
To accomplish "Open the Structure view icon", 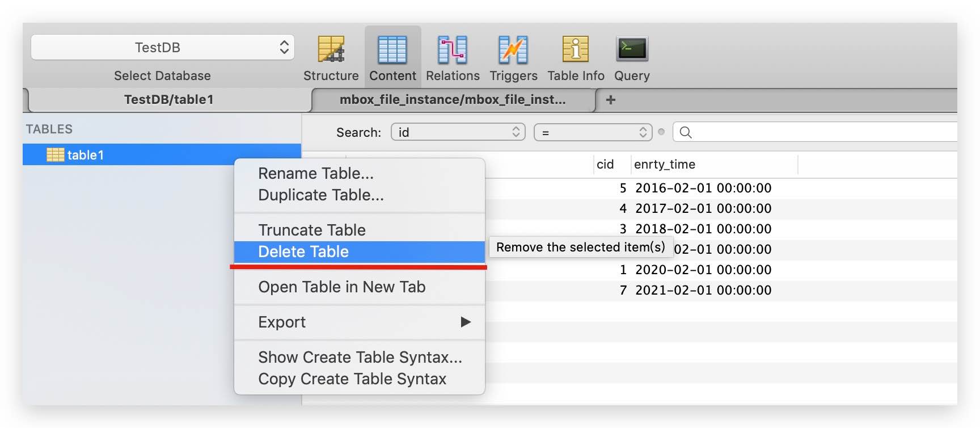I will pos(331,49).
